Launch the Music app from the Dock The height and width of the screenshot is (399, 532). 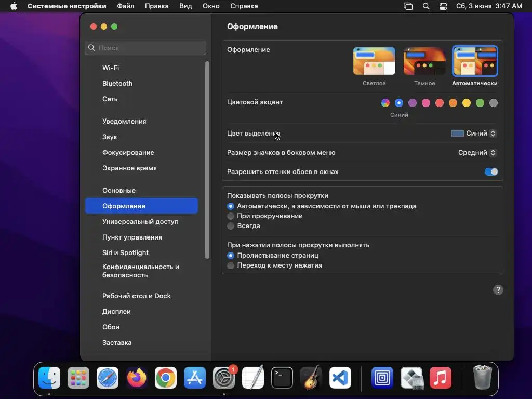pos(441,378)
